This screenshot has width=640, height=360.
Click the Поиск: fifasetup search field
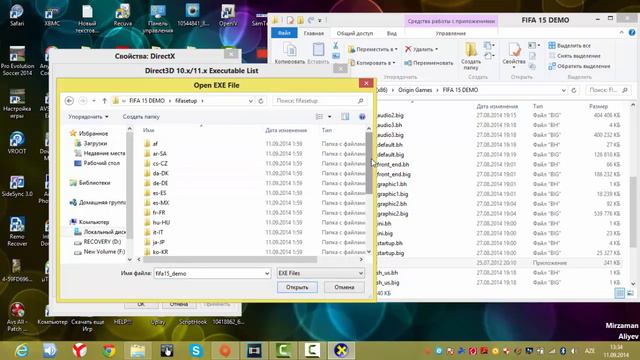pos(319,101)
